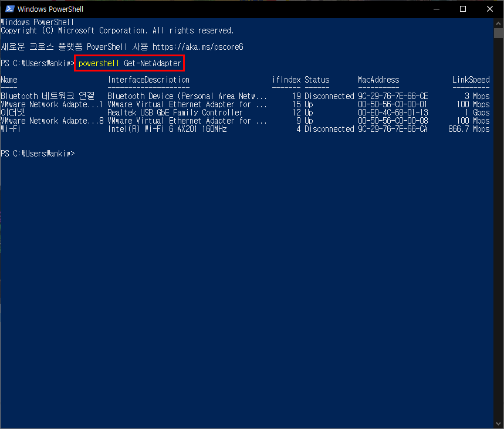This screenshot has height=429, width=504.
Task: Click MAC address 00-50-56-C0-00-08
Action: 393,121
